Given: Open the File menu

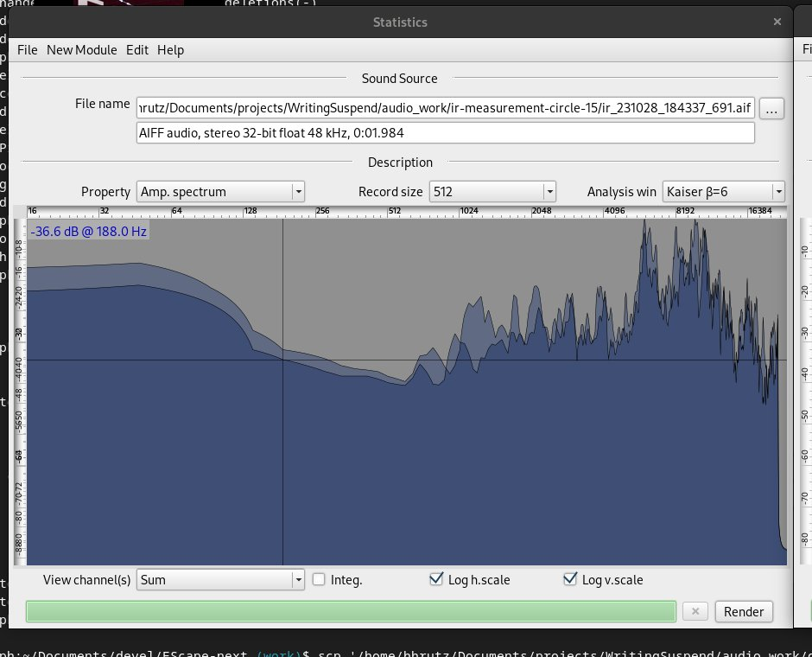Looking at the screenshot, I should pyautogui.click(x=28, y=50).
